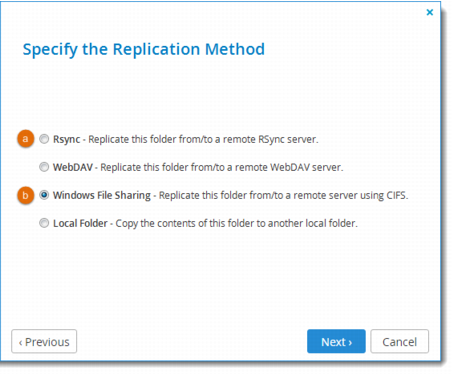Viewport: 452px width, 374px height.
Task: Click the orange 'a' callout marker
Action: tap(25, 139)
